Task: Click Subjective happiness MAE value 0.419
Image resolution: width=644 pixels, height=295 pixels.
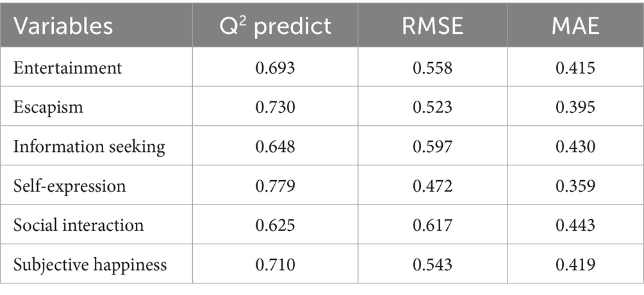Action: (x=575, y=265)
